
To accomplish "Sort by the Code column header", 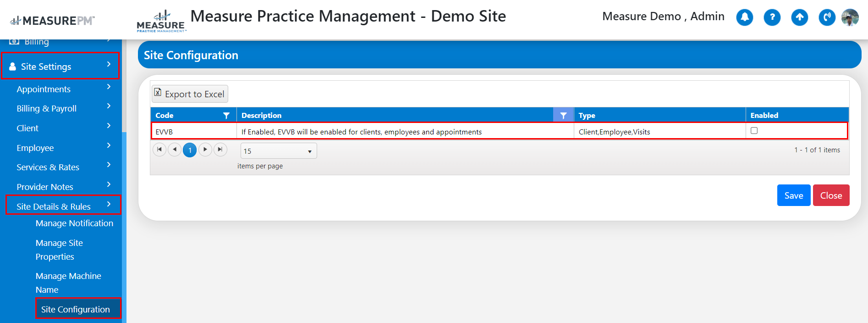I will (x=165, y=116).
